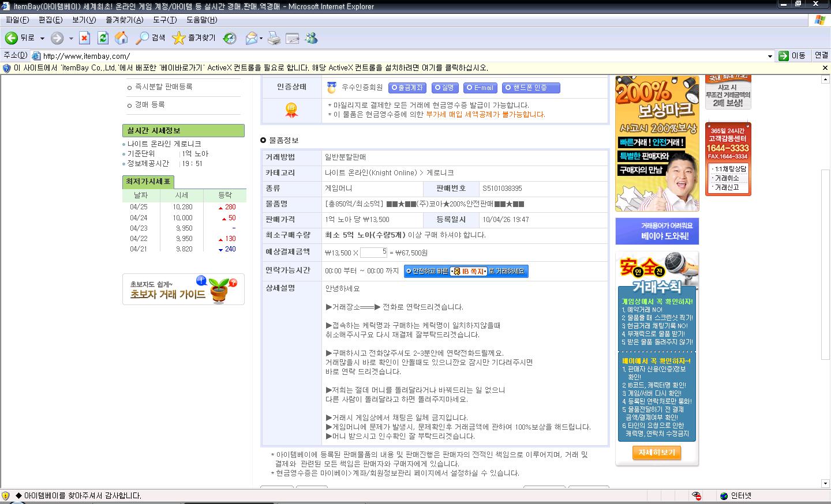The height and width of the screenshot is (504, 831).
Task: Click the status bar shield icon
Action: point(6,495)
